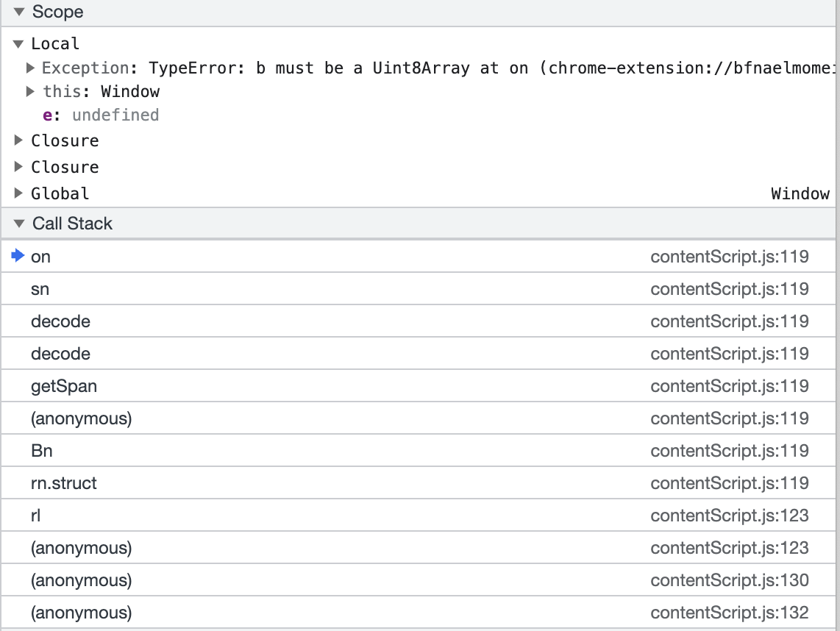This screenshot has width=840, height=631.
Task: Open contentScript.js:130 source link
Action: pos(729,580)
